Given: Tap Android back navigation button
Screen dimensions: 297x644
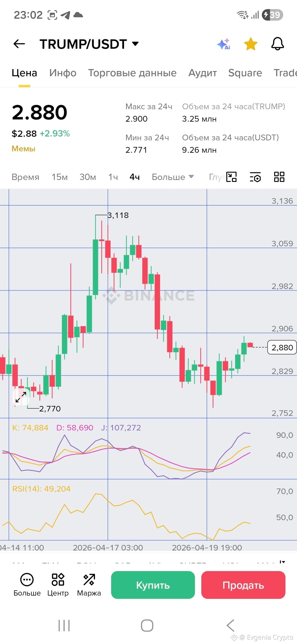Looking at the screenshot, I should pyautogui.click(x=230, y=626).
